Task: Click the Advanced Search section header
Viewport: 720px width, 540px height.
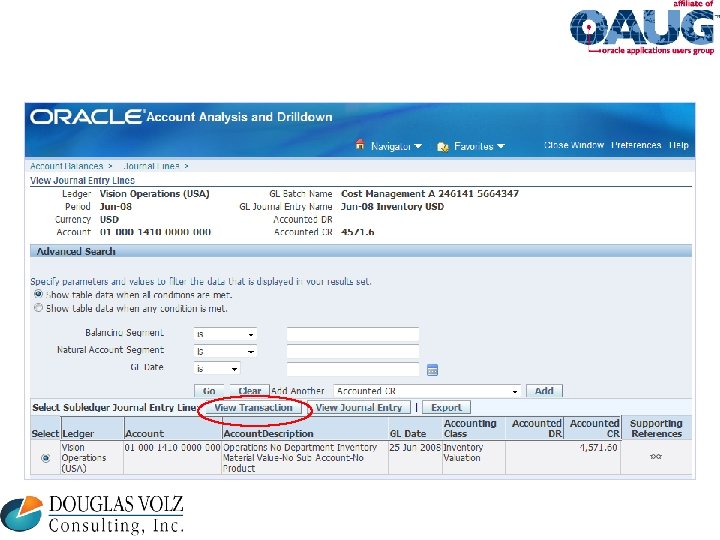Action: 361,251
